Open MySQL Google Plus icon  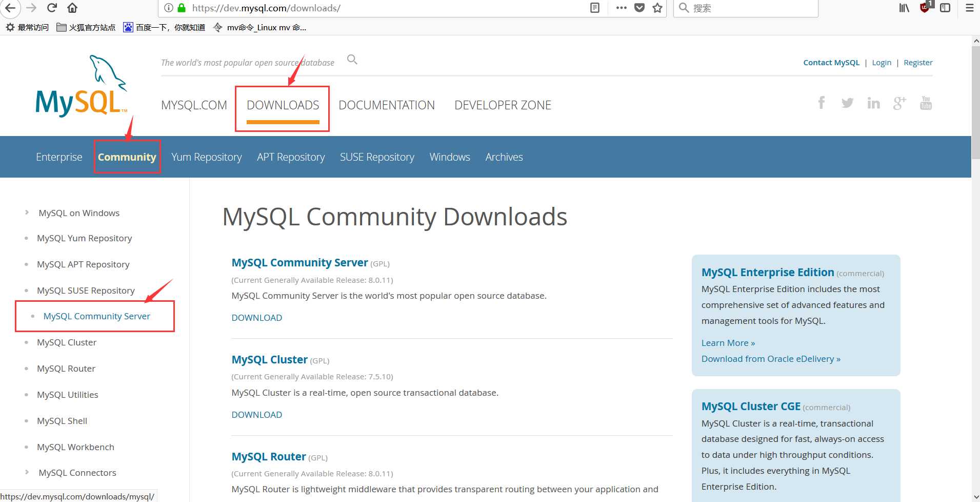click(x=899, y=103)
